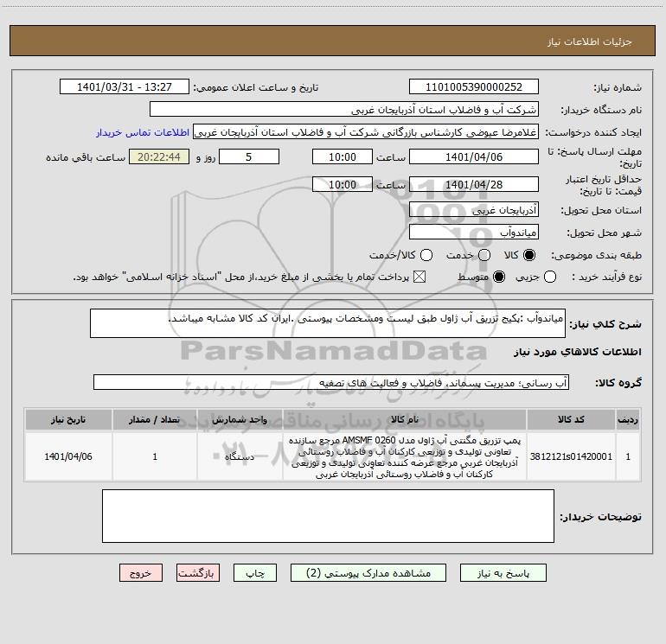Click response deadline date 1401/04/06 field
Image resolution: width=666 pixels, height=644 pixels.
pos(474,156)
